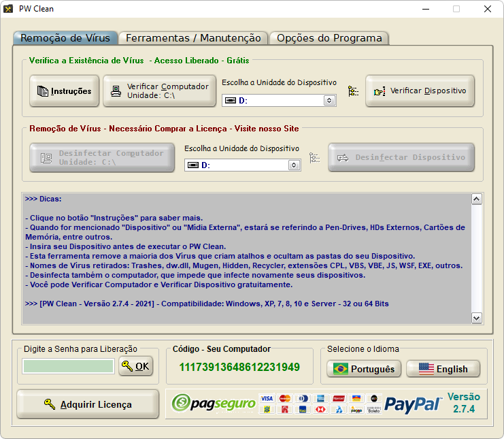Open drive dropdown in the virus check section
The width and height of the screenshot is (504, 439).
pos(329,101)
